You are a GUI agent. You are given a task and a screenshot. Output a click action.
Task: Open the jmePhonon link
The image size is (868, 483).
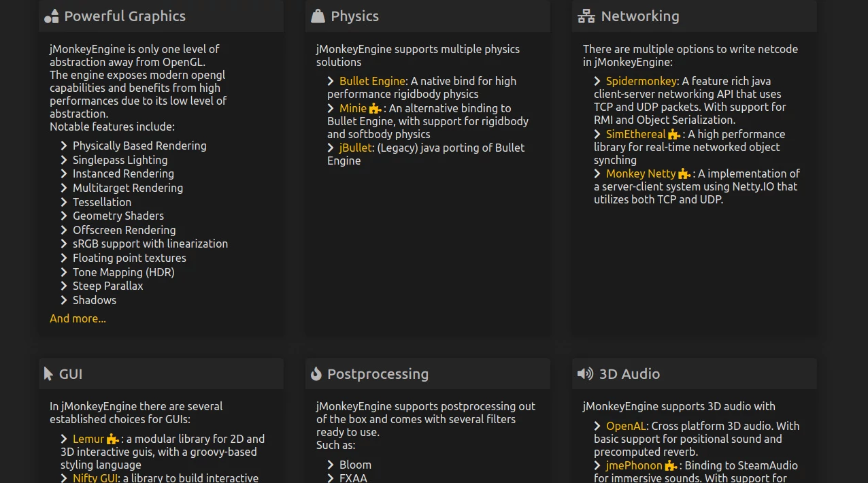(633, 465)
